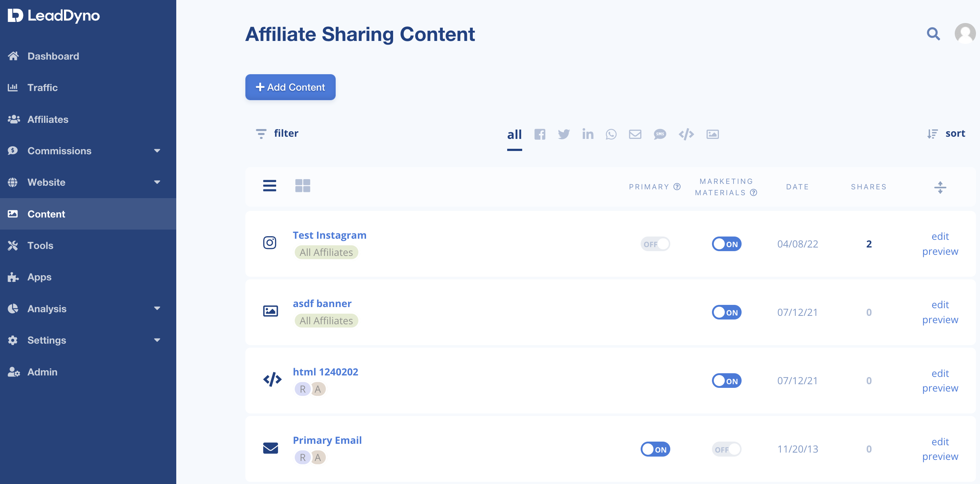This screenshot has height=484, width=980.
Task: Click the envelope icon of Primary Email
Action: coord(271,448)
